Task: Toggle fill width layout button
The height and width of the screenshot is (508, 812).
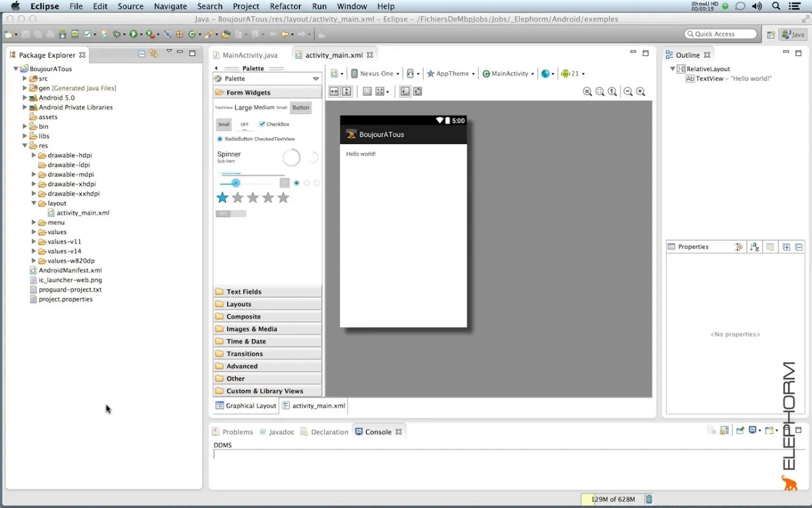Action: 334,91
